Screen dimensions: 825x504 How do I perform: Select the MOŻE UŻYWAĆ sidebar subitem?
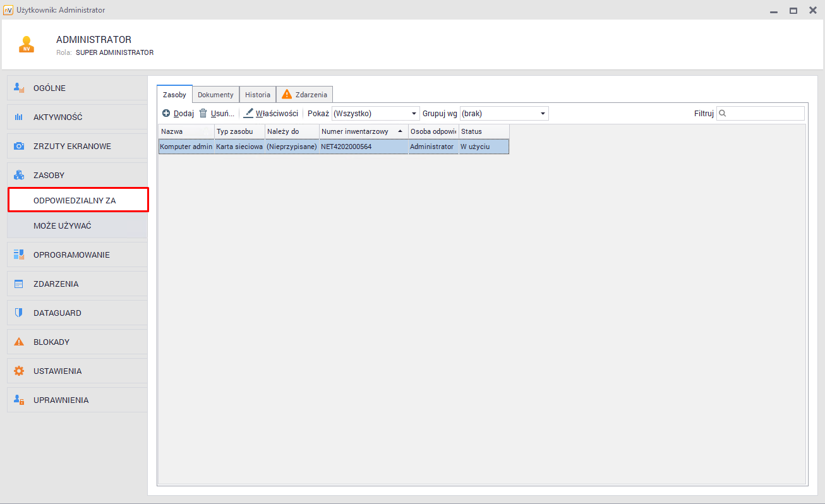[x=63, y=226]
